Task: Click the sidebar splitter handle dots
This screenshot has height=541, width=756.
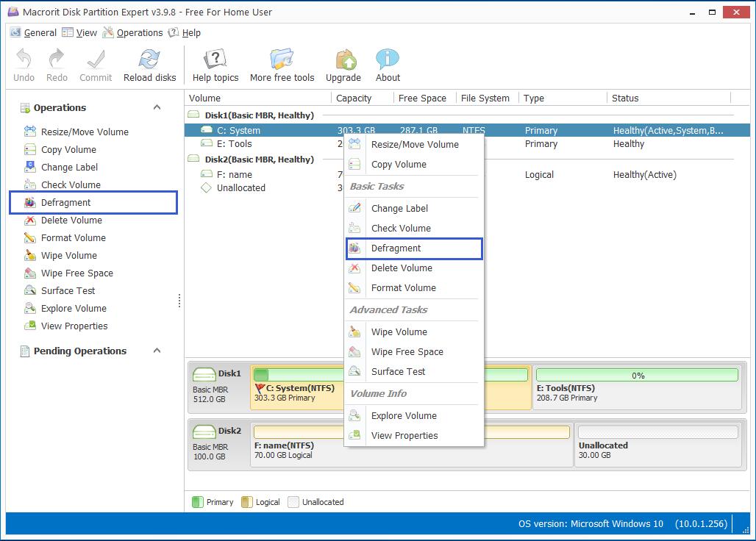Action: 179,301
